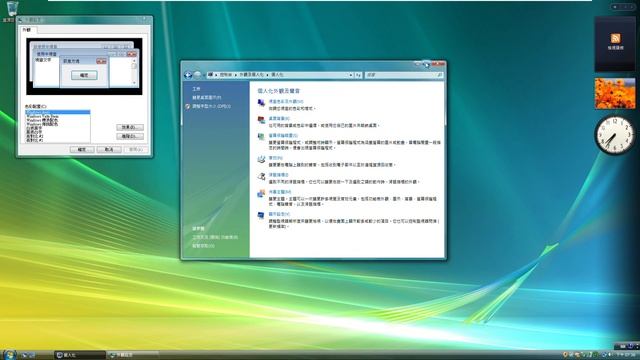Click the Sounds icon in Personalization
The height and width of the screenshot is (360, 640).
click(261, 159)
